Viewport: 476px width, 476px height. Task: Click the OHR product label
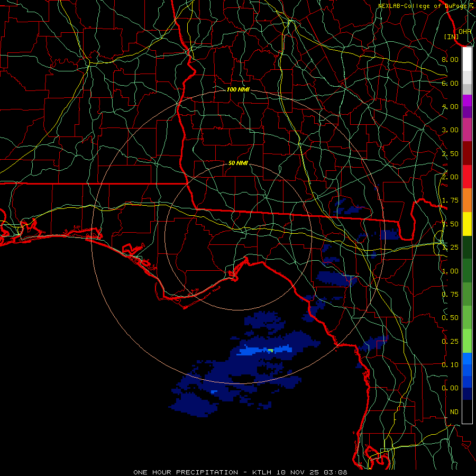click(465, 31)
